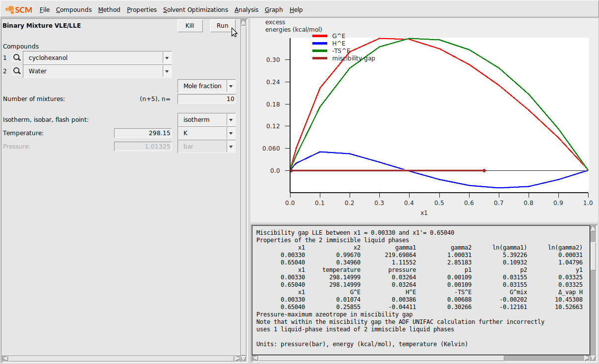Expand the Water compound dropdown arrow

[167, 71]
